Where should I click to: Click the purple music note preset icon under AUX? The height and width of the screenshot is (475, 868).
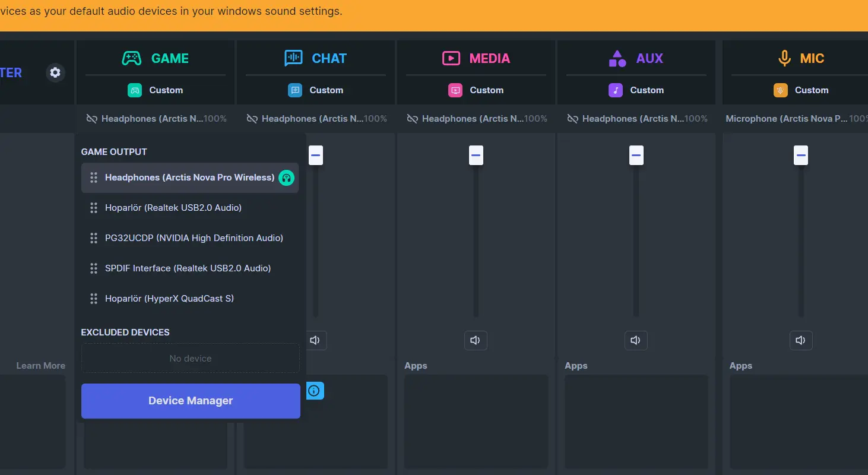tap(616, 90)
